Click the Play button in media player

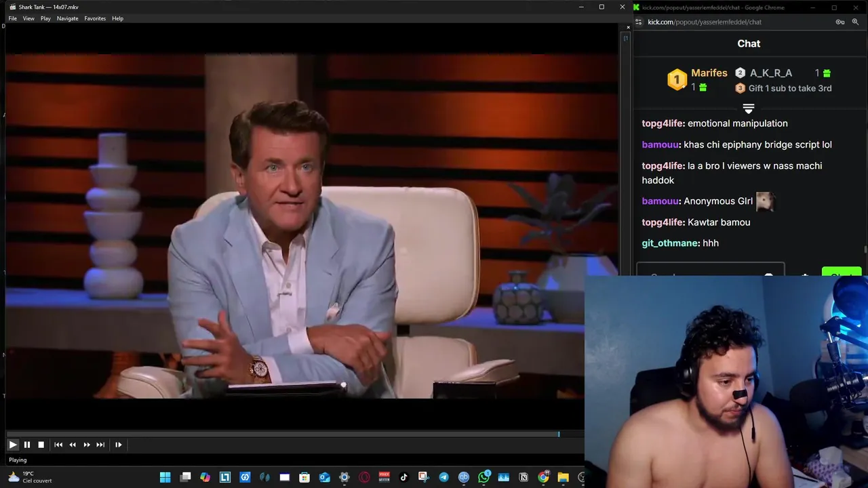click(13, 445)
